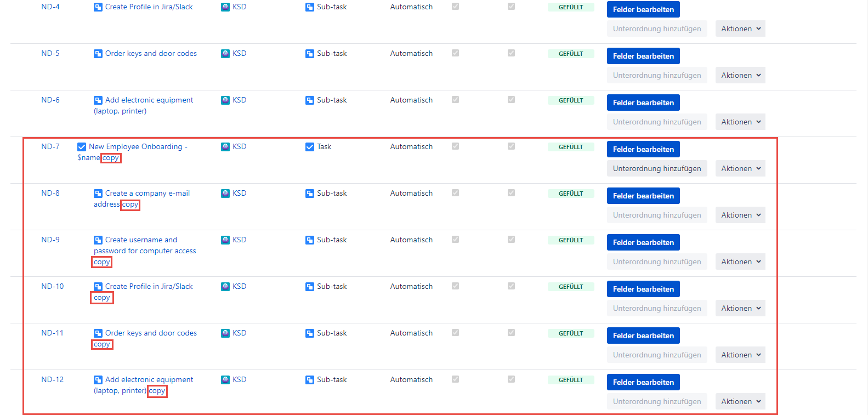Click the KSD project avatar in ND-7 row
The width and height of the screenshot is (868, 415).
coord(225,147)
